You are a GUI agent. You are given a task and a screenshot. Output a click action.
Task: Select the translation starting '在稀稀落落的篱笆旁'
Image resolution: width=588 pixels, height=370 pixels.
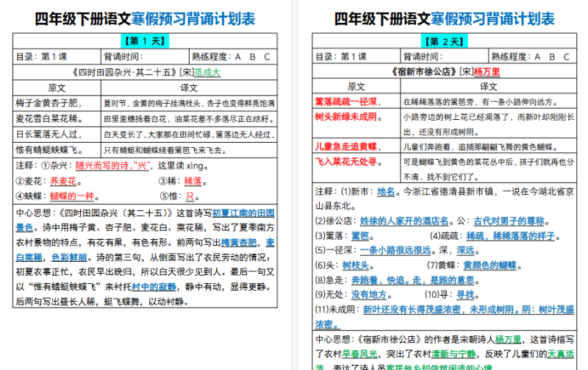(x=481, y=102)
